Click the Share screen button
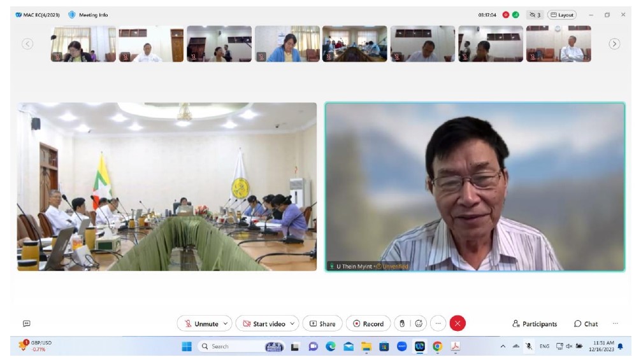 322,323
